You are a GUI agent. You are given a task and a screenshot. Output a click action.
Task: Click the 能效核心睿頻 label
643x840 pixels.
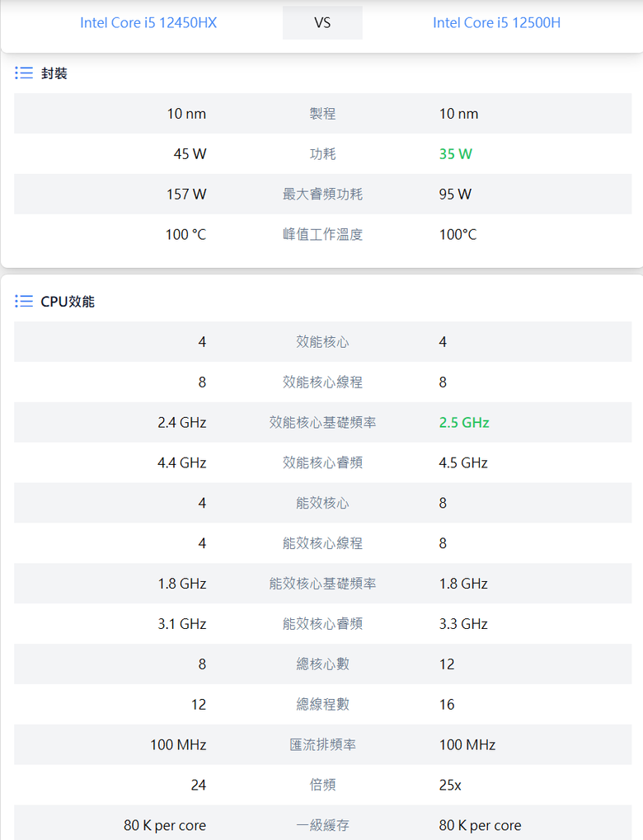tap(322, 623)
